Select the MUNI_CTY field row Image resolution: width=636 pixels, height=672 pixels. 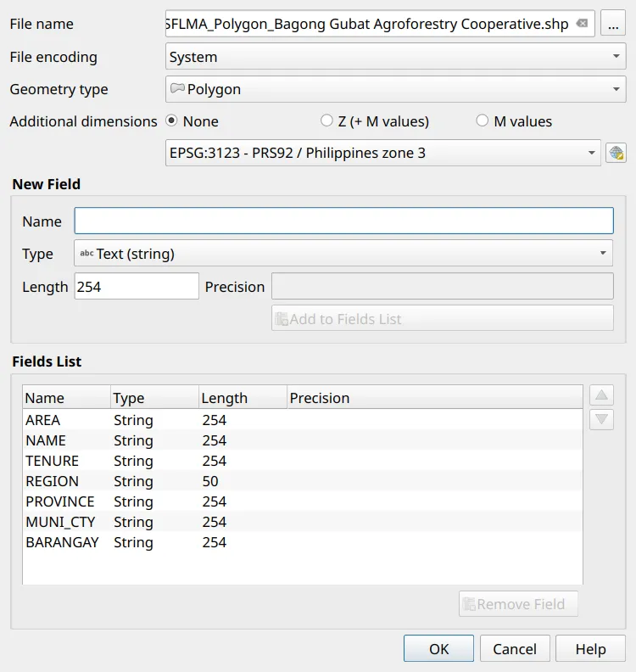coord(303,522)
